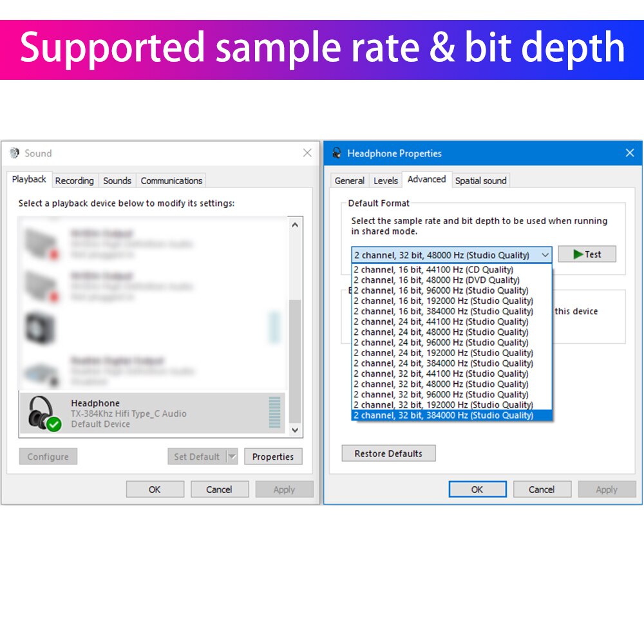The image size is (644, 644).
Task: Select 32 bit, 192000 Hz format
Action: click(452, 405)
